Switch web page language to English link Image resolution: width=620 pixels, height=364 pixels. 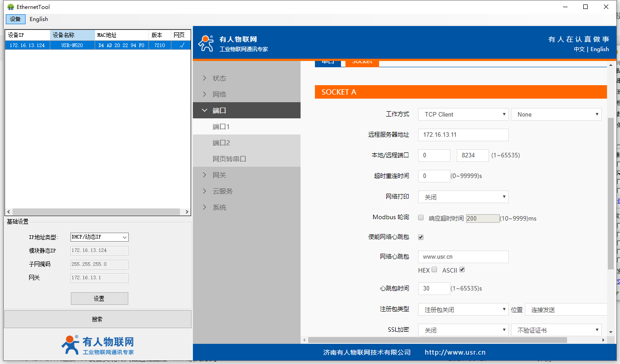[x=599, y=49]
